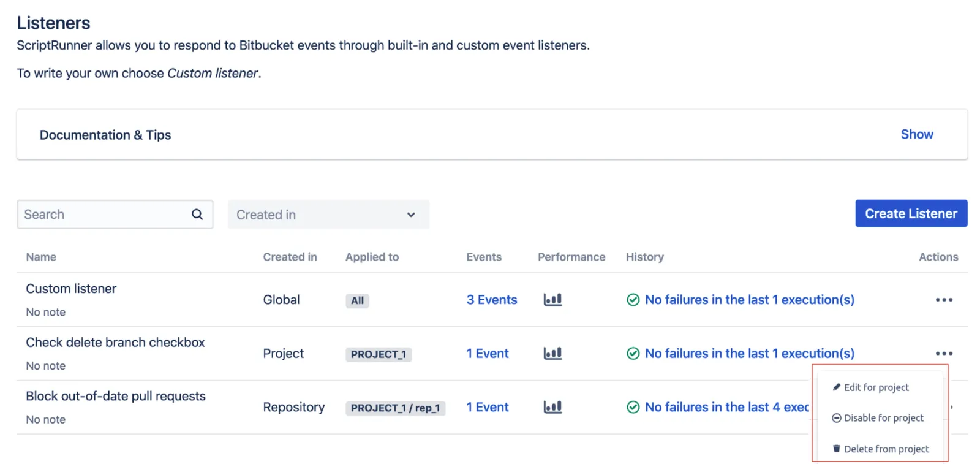980x464 pixels.
Task: Click the Create Listener button
Action: (911, 213)
